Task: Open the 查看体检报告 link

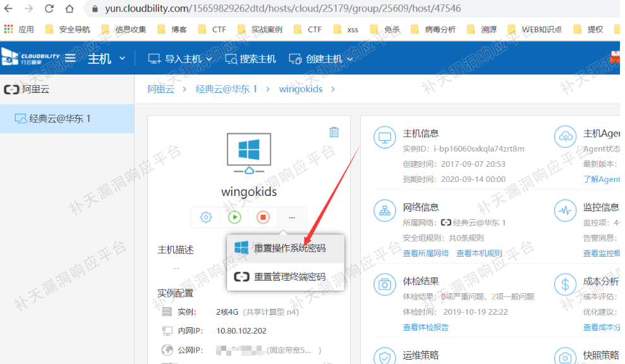Action: (426, 327)
